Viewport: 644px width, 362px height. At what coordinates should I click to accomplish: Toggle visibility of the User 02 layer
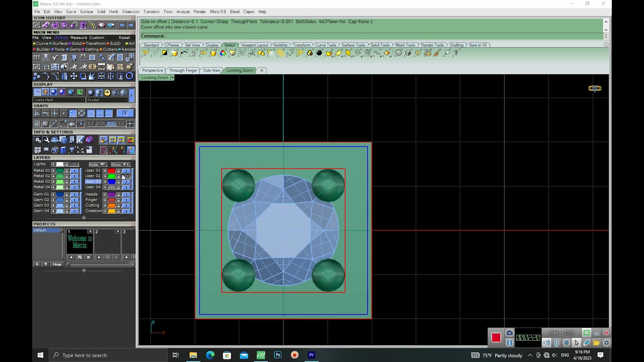[x=126, y=176]
